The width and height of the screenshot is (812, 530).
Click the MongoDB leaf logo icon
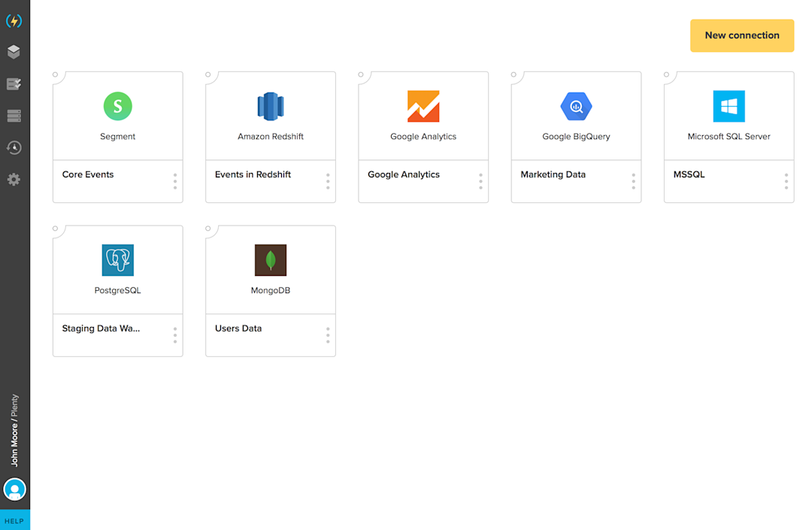(271, 260)
